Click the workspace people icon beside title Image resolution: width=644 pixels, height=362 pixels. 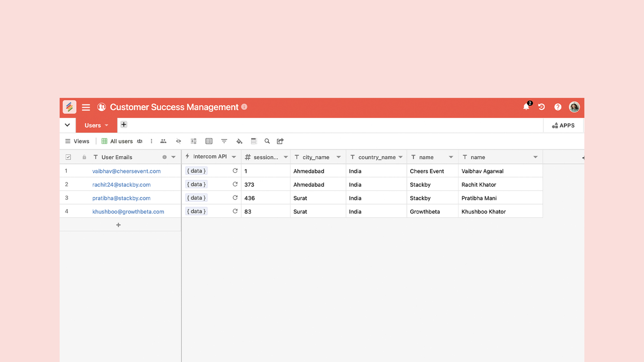coord(101,107)
